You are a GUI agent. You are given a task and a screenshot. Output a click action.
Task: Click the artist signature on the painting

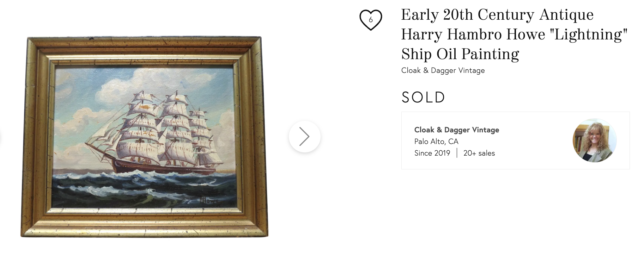208,201
